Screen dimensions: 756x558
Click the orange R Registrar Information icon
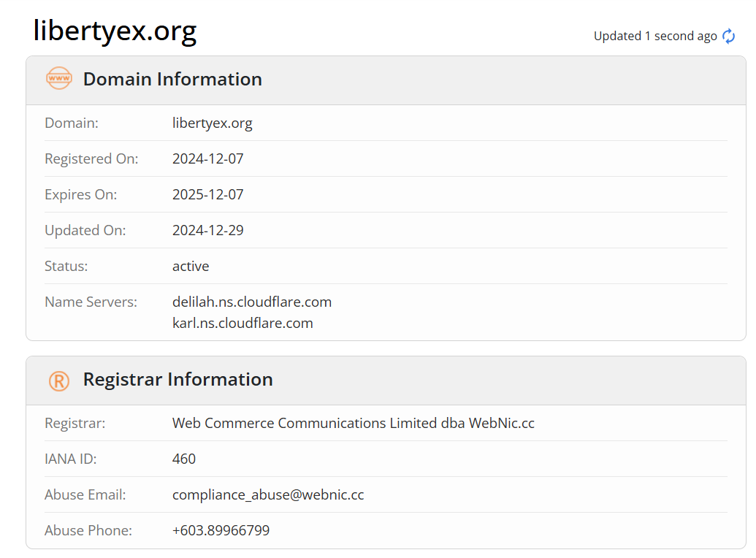click(59, 381)
